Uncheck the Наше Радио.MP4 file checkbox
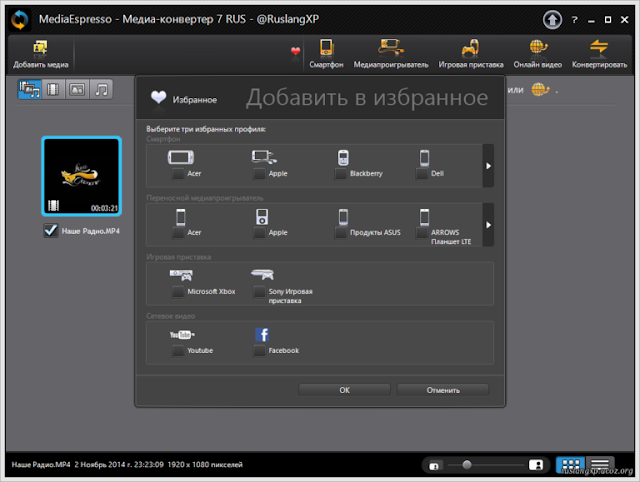Viewport: 640px width, 482px height. 51,231
